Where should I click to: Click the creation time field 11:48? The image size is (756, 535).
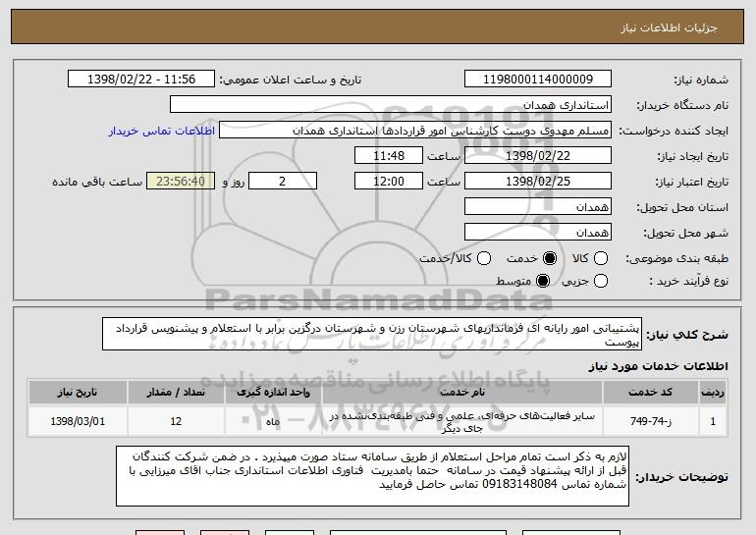389,156
